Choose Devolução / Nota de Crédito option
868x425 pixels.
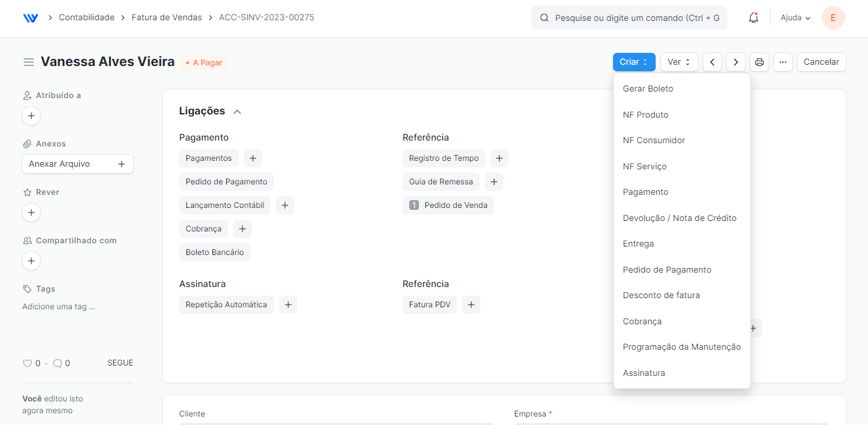[679, 218]
